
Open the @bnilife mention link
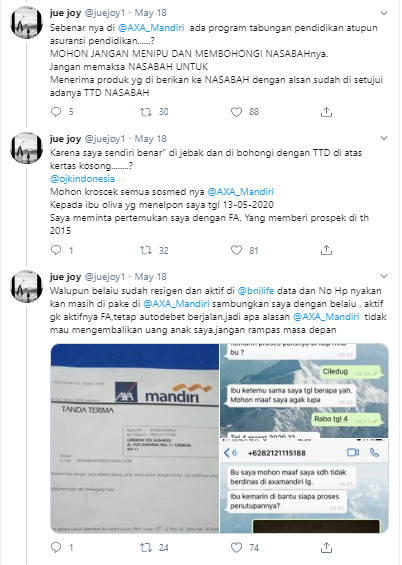pos(256,291)
